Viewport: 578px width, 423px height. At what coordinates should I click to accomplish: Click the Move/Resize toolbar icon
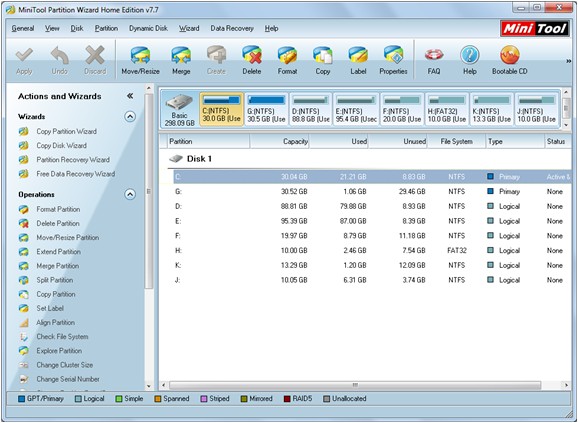(x=140, y=55)
